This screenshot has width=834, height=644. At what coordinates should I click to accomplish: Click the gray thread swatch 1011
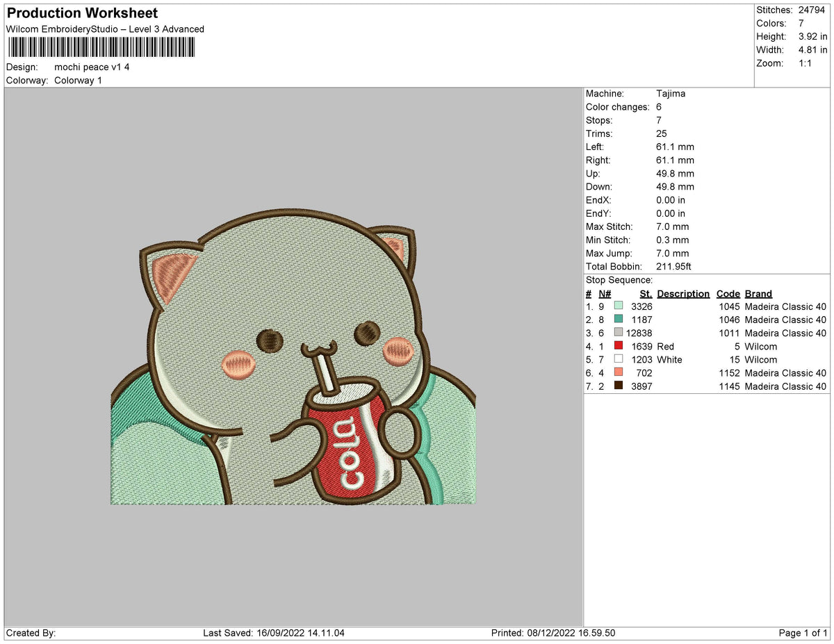click(618, 333)
